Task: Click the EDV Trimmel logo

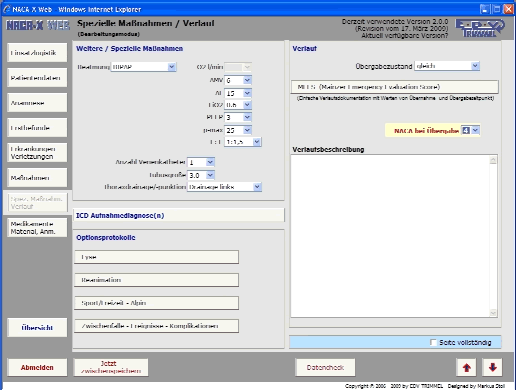Action: [x=479, y=28]
